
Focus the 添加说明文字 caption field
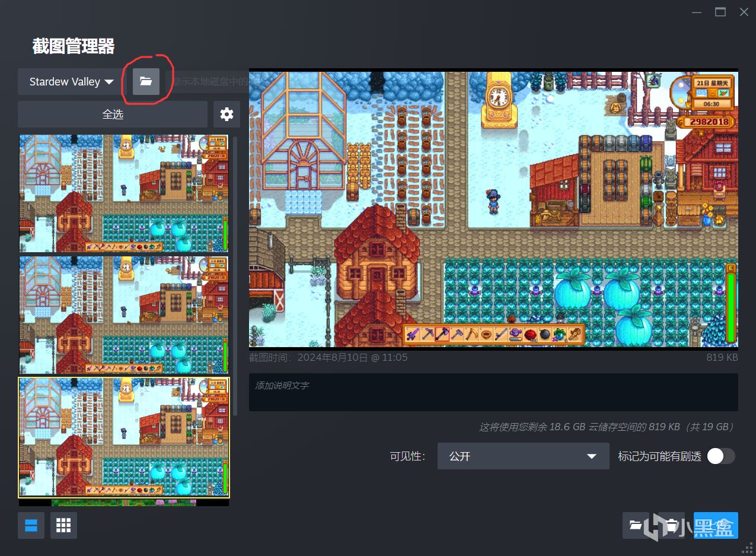(x=493, y=392)
